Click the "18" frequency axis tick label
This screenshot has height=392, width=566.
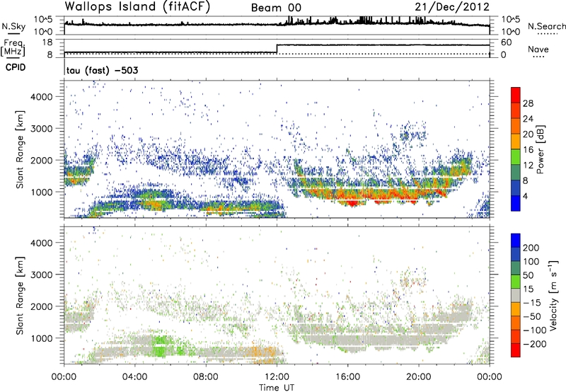click(x=47, y=42)
